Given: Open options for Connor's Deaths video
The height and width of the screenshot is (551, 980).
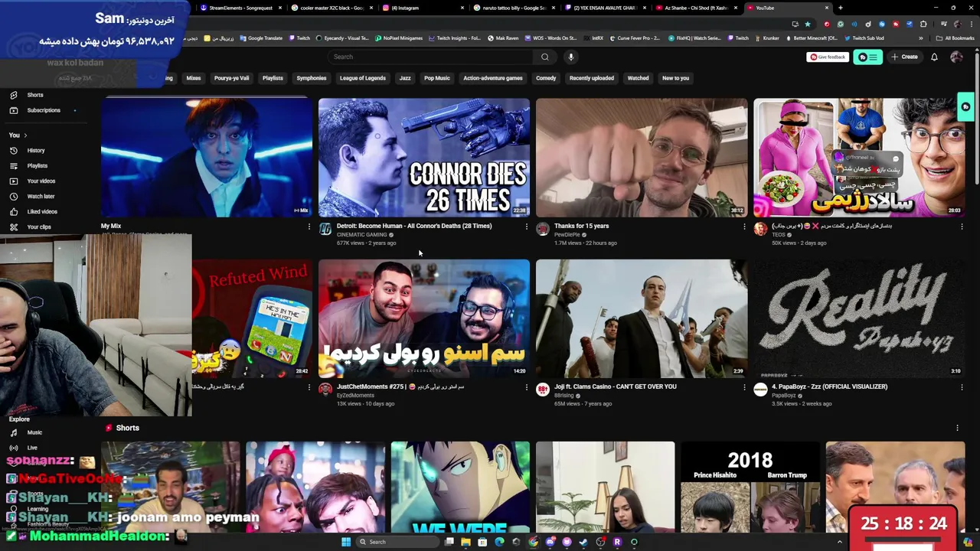Looking at the screenshot, I should point(526,227).
